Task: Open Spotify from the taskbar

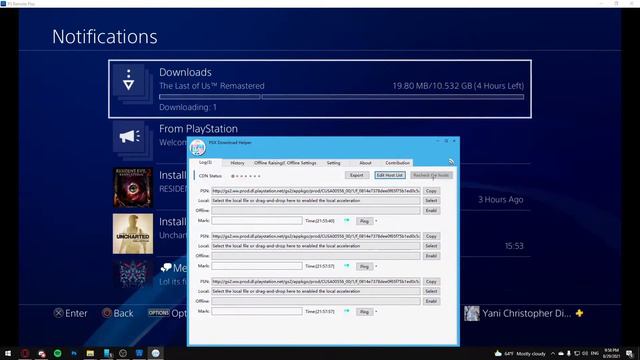Action: [58, 353]
